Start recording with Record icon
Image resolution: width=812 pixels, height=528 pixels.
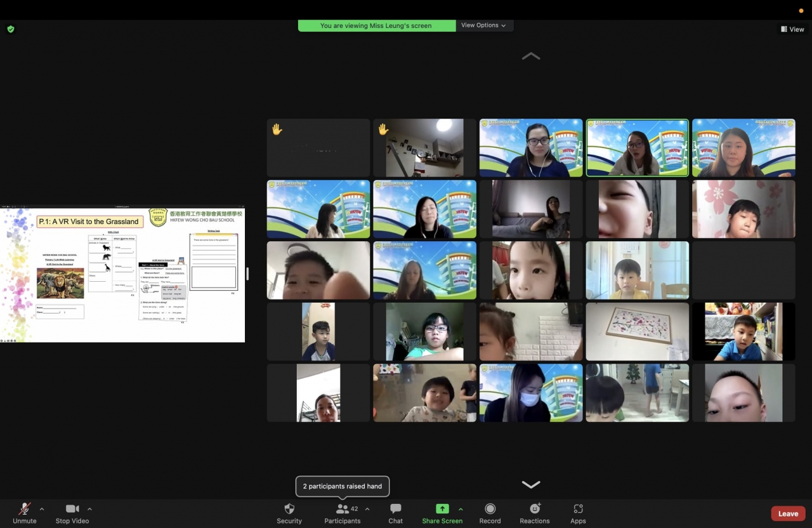coord(490,509)
